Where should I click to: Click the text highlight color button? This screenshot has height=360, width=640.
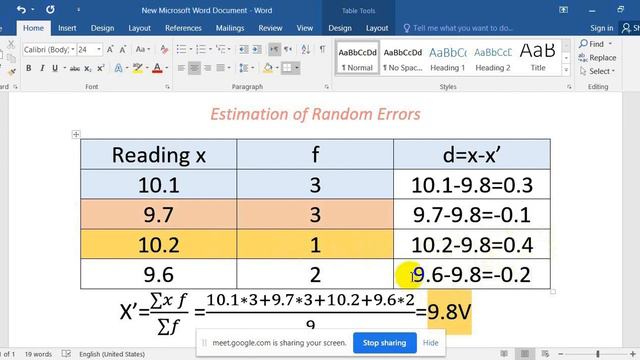point(138,68)
